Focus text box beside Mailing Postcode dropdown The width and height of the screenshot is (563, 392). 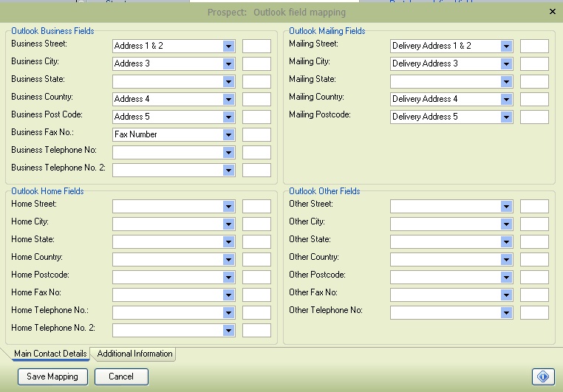[x=534, y=117]
